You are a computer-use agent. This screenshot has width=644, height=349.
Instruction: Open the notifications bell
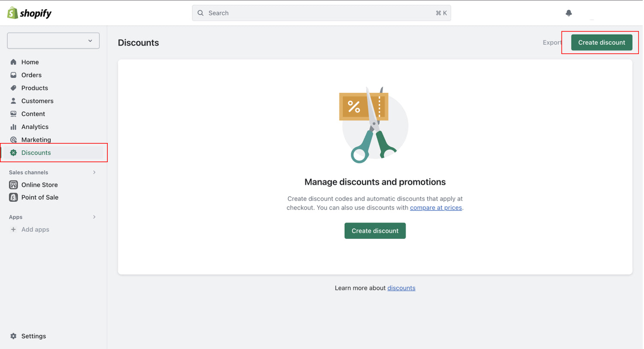pos(568,13)
